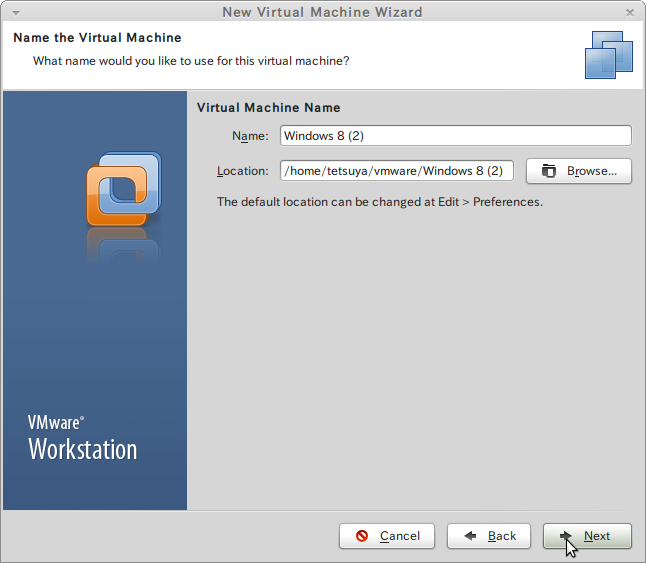Viewport: 646px width, 563px height.
Task: Click the 'Location:' label
Action: pyautogui.click(x=243, y=171)
